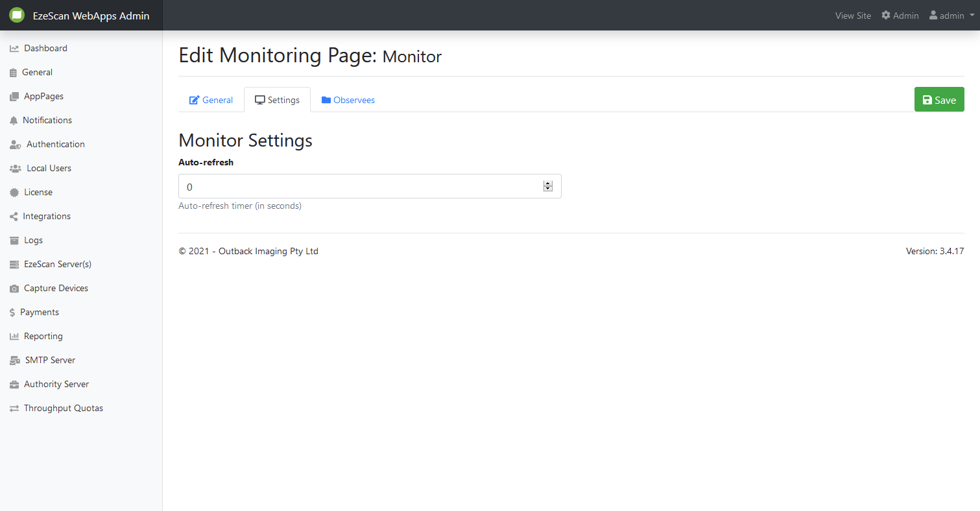Decrease Auto-refresh value with down arrow
Image resolution: width=980 pixels, height=511 pixels.
[x=548, y=189]
